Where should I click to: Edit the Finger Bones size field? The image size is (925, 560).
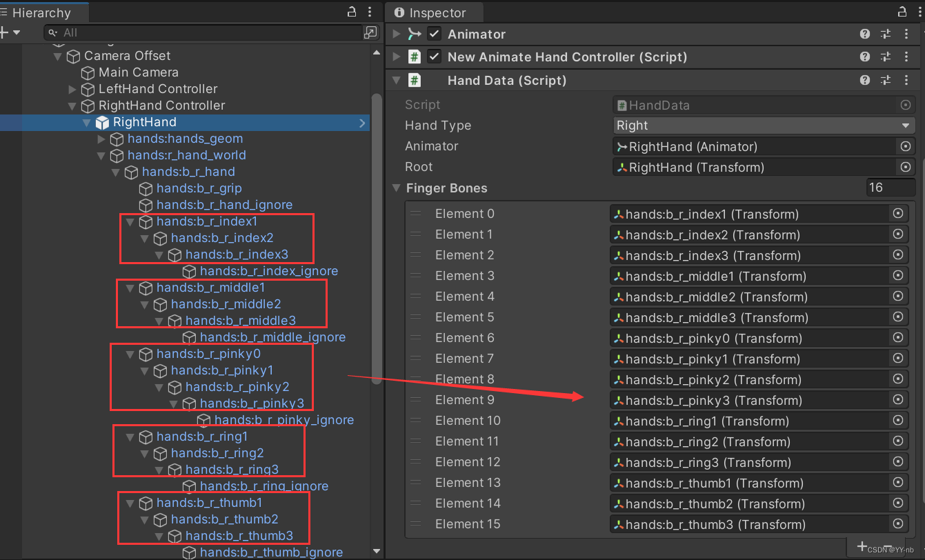[891, 188]
